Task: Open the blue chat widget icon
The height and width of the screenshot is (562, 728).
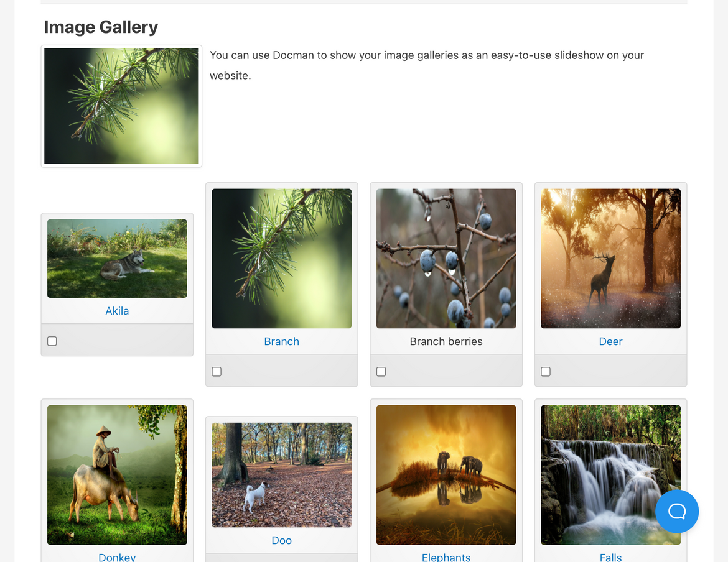Action: tap(676, 511)
